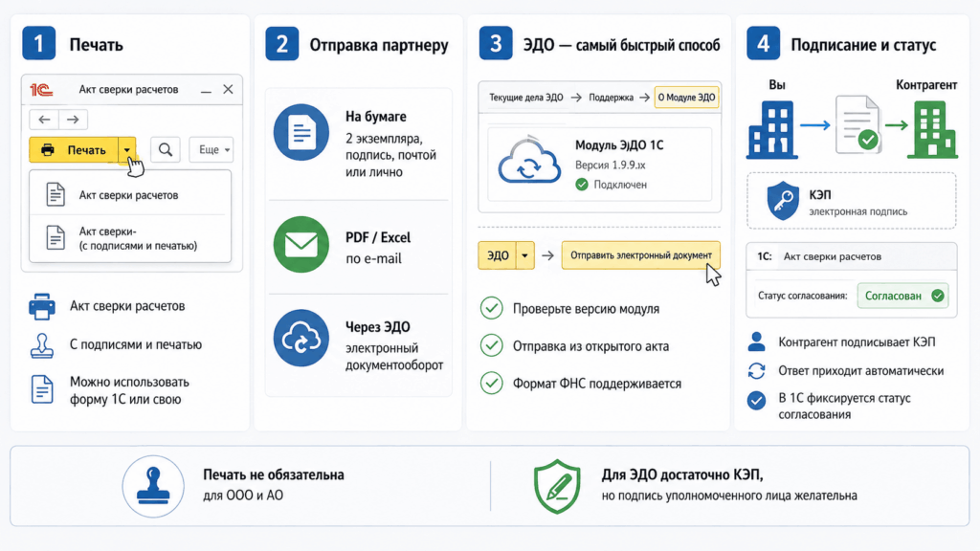Click checkmark next to Проверьте версию модуля

(x=491, y=308)
